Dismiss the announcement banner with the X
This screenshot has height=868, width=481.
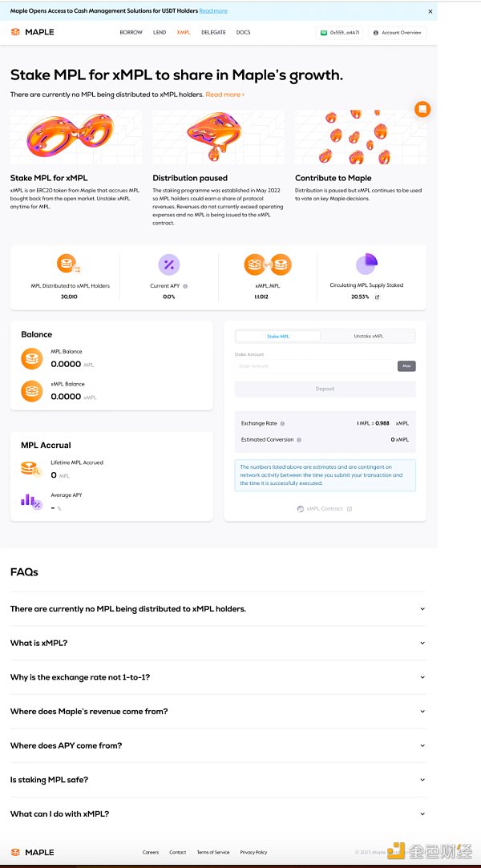(x=430, y=11)
